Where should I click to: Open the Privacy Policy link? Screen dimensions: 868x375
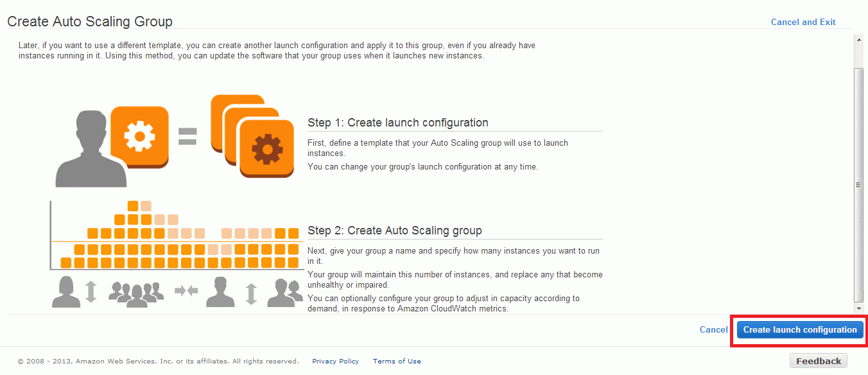[335, 361]
